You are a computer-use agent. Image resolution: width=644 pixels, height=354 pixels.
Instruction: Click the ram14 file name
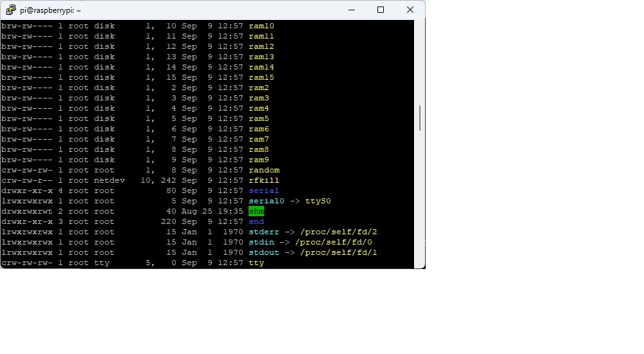[261, 67]
